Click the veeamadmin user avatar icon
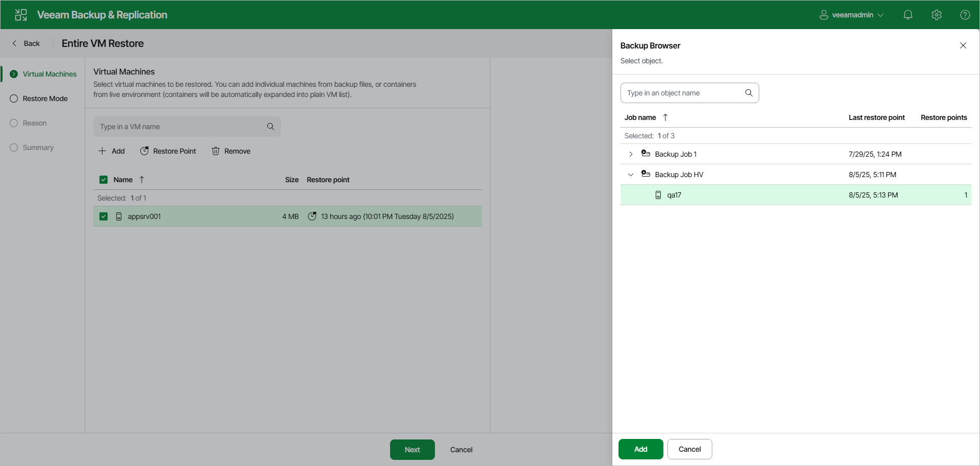This screenshot has width=980, height=466. 824,15
